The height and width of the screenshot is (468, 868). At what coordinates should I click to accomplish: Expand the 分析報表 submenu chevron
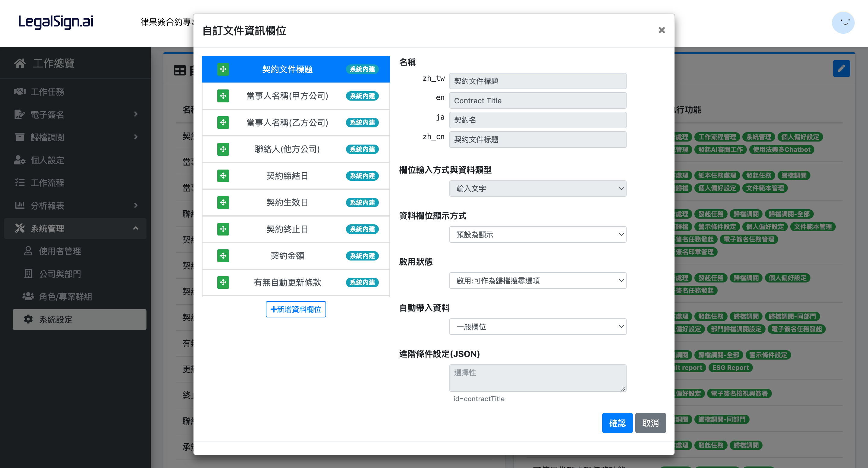click(136, 205)
